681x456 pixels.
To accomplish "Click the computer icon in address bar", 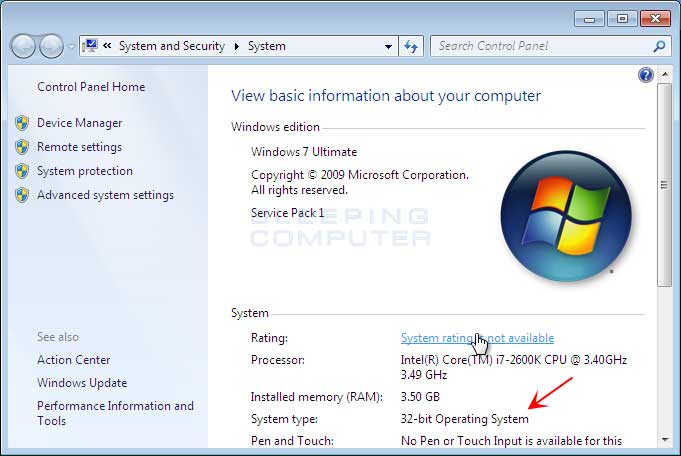I will pyautogui.click(x=90, y=46).
